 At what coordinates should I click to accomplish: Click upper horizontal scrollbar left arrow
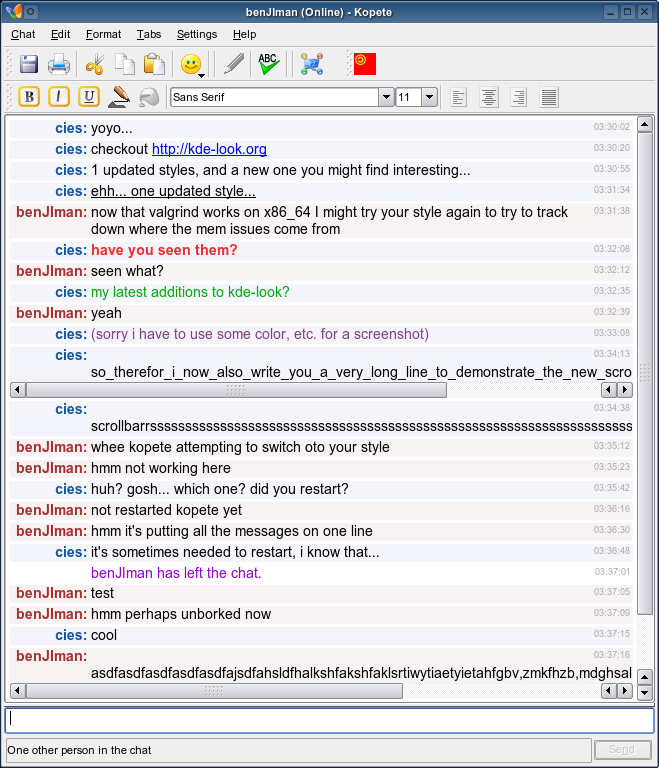click(18, 390)
